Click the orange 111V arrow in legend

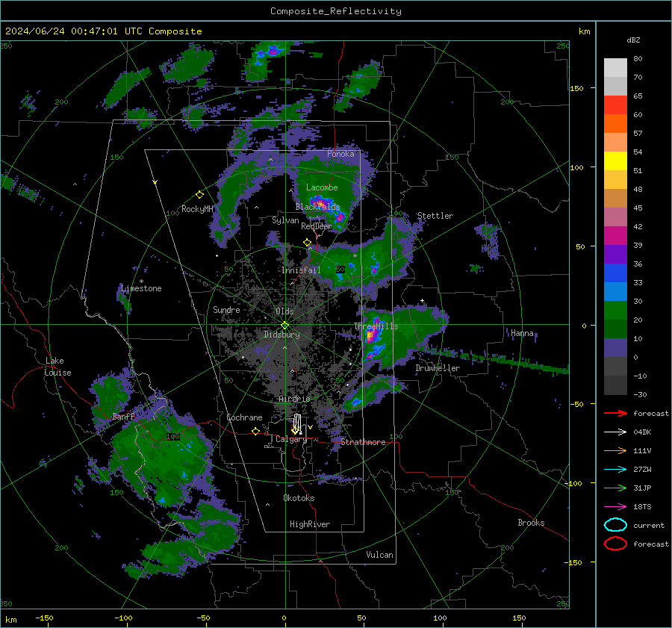[x=615, y=450]
